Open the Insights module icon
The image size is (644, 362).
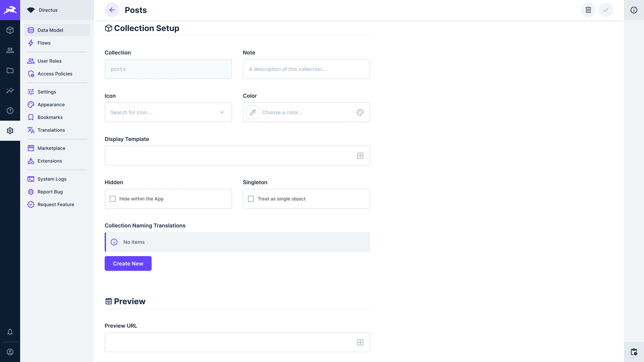(x=10, y=90)
